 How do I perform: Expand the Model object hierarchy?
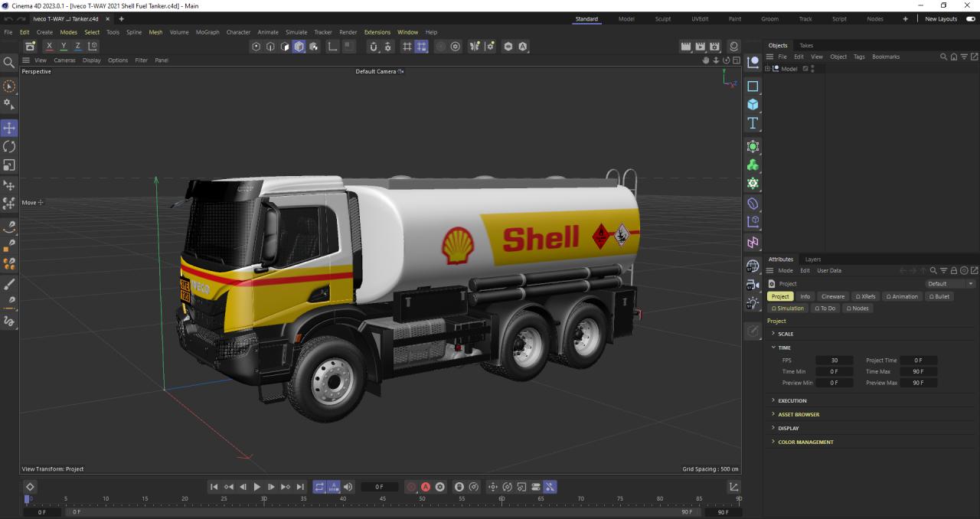768,69
